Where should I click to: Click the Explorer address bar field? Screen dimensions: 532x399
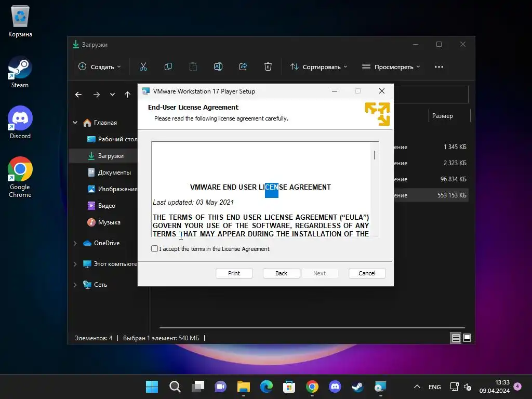click(x=431, y=95)
